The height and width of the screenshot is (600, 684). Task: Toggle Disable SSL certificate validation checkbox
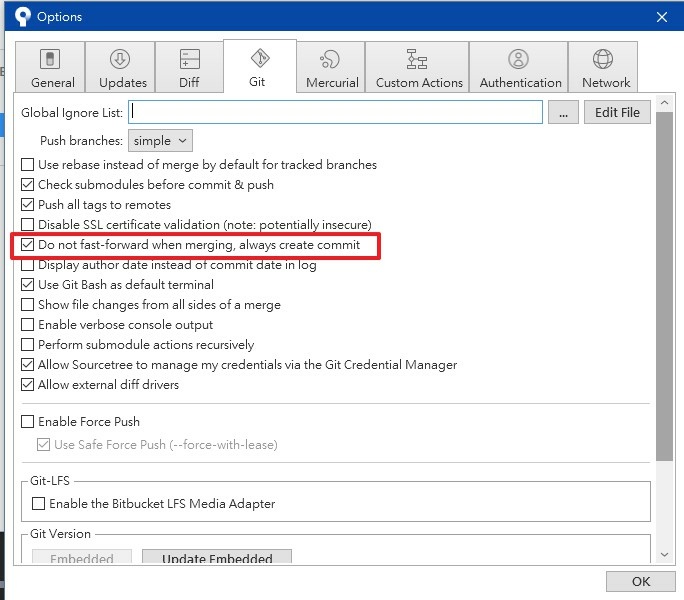[x=27, y=225]
